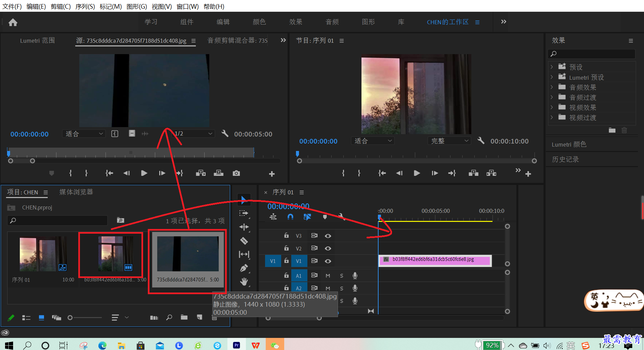The width and height of the screenshot is (644, 350).
Task: Select the Slip tool
Action: [x=244, y=255]
